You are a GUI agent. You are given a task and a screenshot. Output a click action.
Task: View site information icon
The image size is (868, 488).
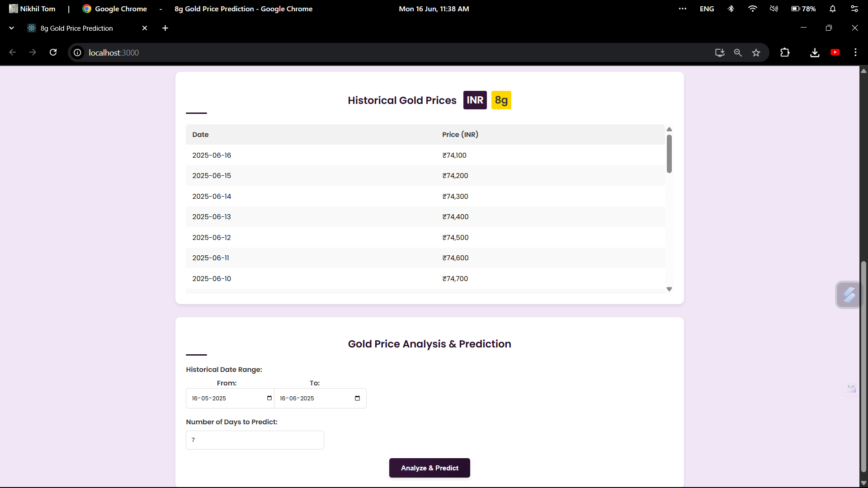[x=78, y=53]
